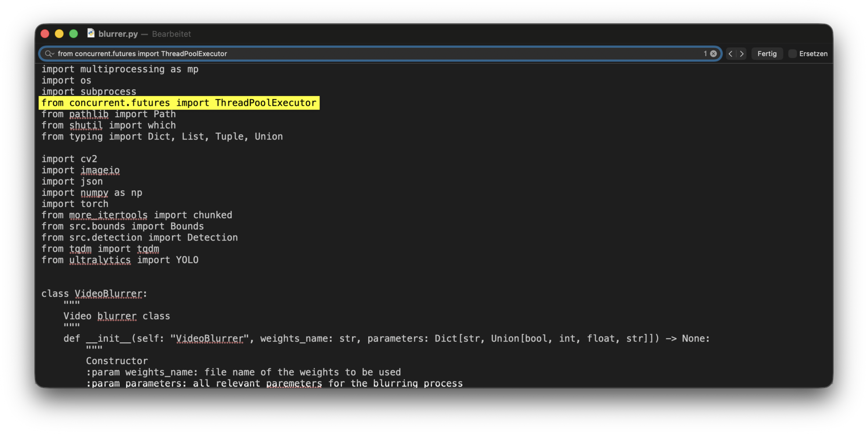Screen dimensions: 868x434
Task: Click inside the search text field
Action: 377,54
